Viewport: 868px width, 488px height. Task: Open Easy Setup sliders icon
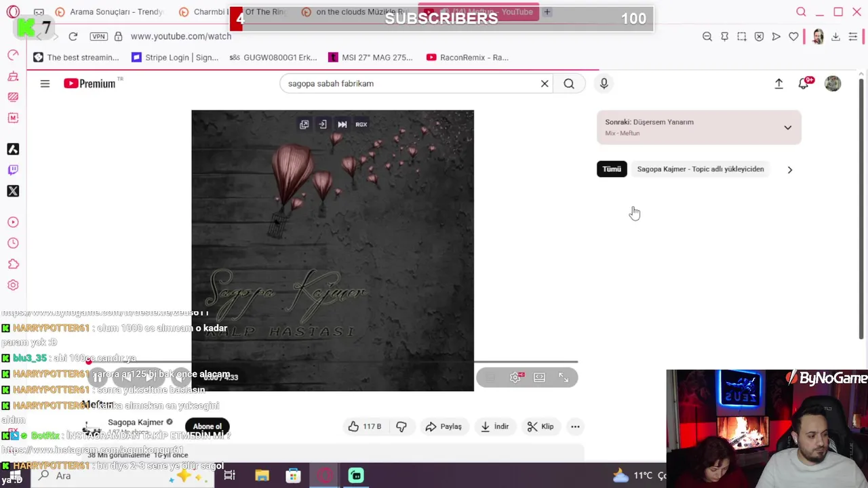(853, 37)
